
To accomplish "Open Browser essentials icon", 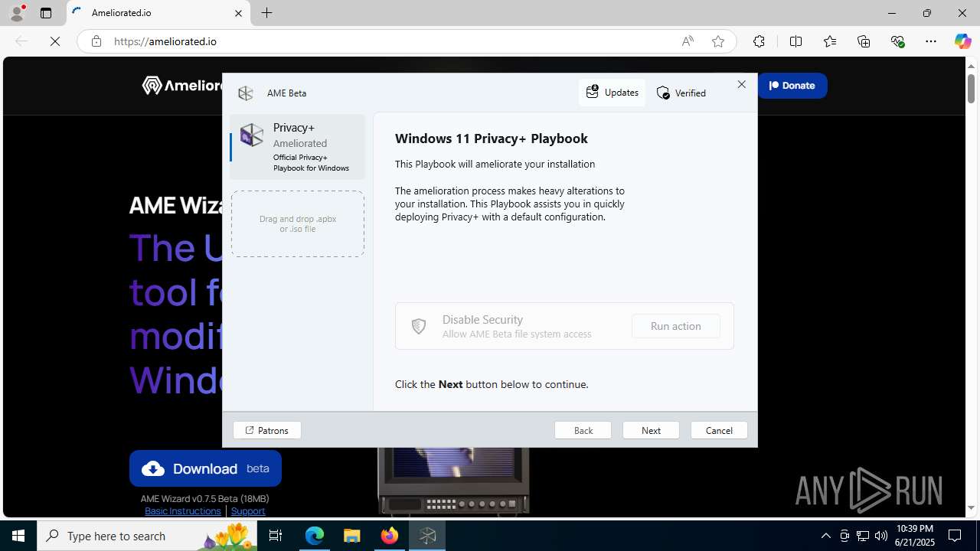I will point(898,41).
